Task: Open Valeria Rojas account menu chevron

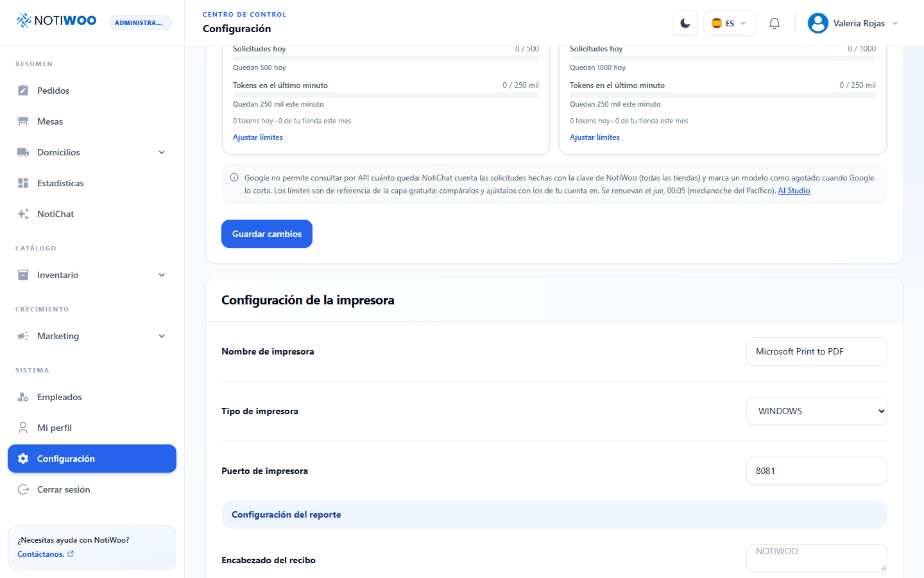Action: point(895,23)
